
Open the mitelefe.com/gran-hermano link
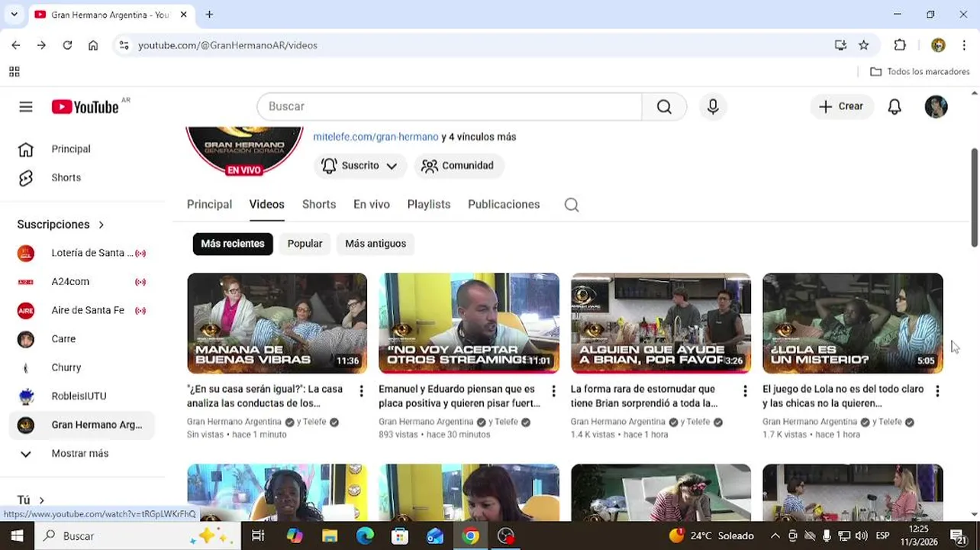(376, 137)
